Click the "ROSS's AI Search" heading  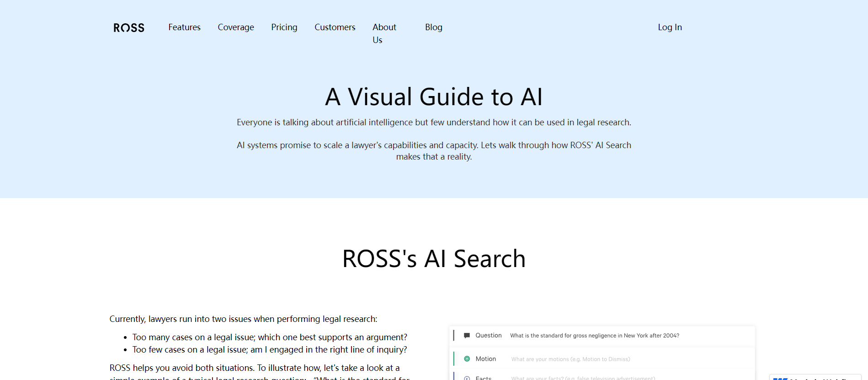point(434,259)
